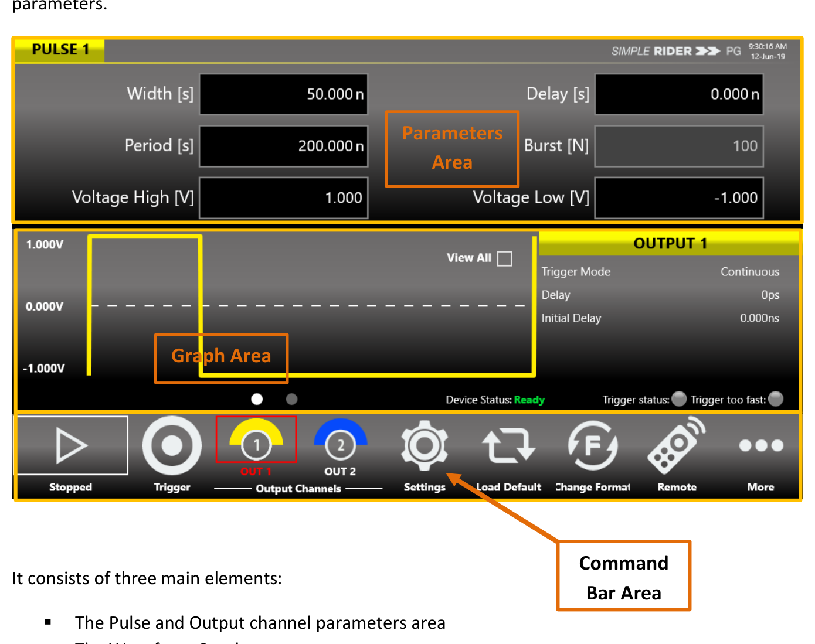Viewport: 815px width, 644px height.
Task: Edit the Delay [s] field
Action: pyautogui.click(x=679, y=94)
